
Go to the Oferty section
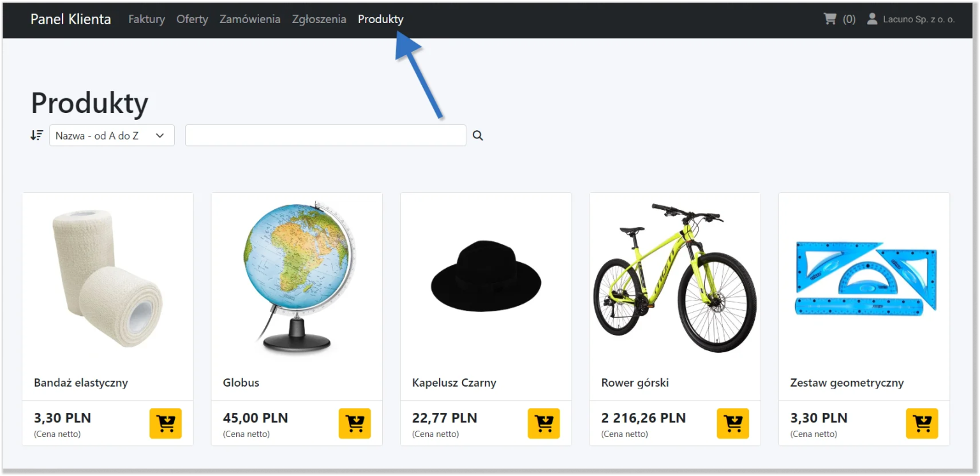click(x=192, y=19)
